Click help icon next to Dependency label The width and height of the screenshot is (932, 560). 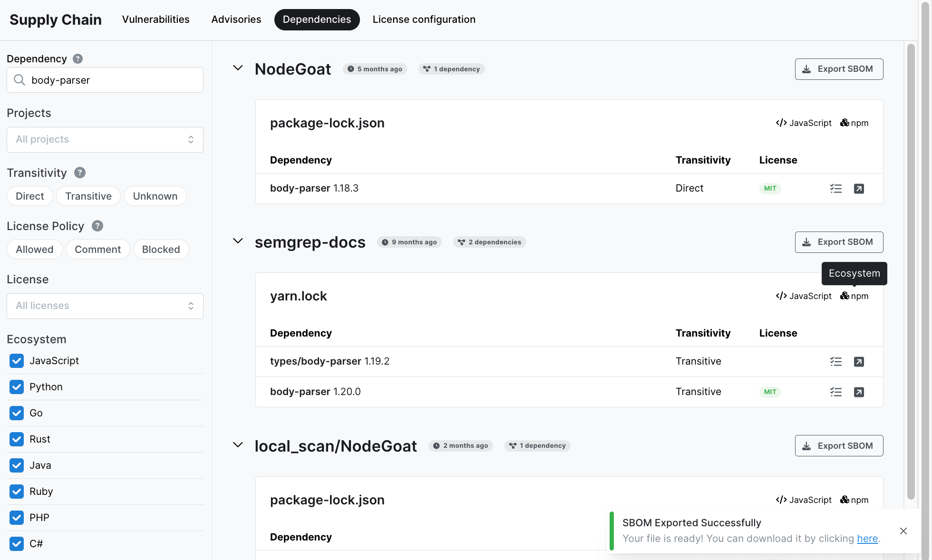[78, 58]
